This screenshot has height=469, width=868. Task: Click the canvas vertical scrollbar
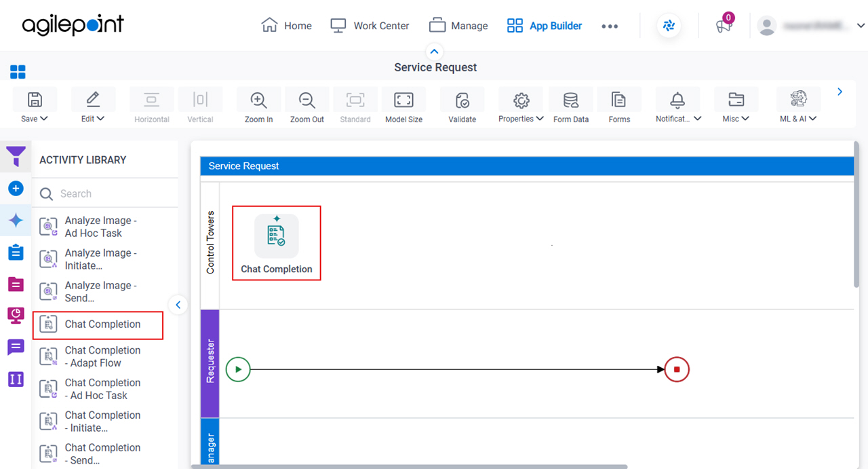tap(857, 214)
